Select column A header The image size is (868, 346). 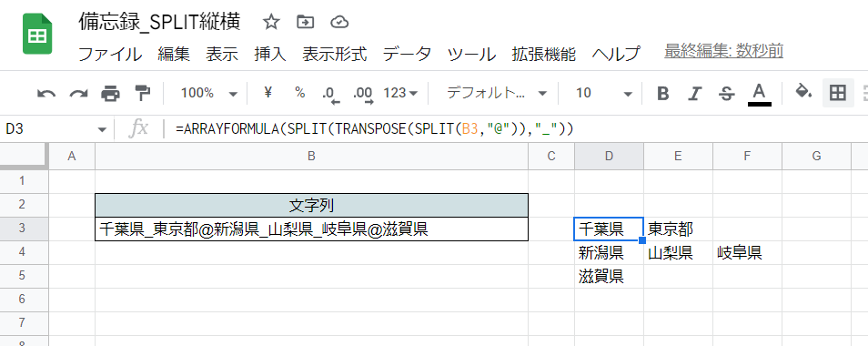pos(72,157)
